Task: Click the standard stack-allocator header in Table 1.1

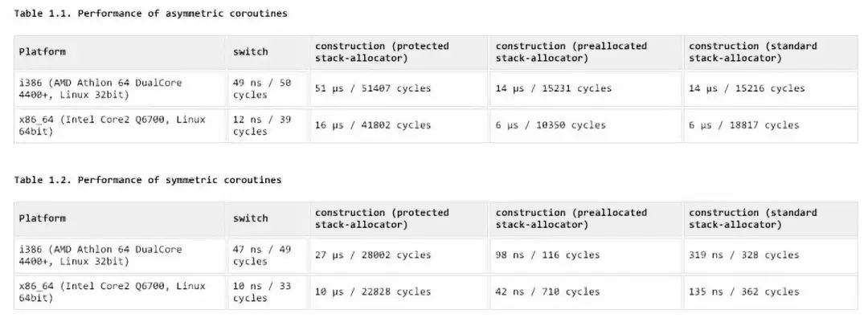Action: click(752, 52)
